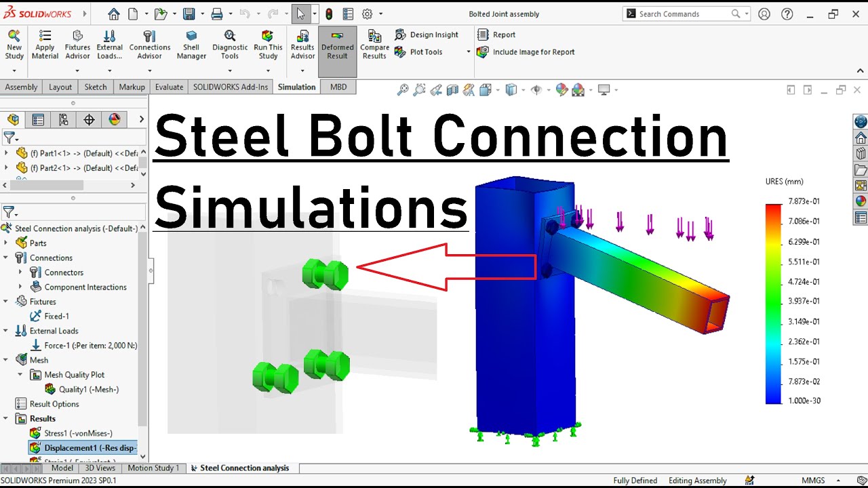868x488 pixels.
Task: Open the FeatureManager Design Tree tab
Action: click(x=13, y=119)
